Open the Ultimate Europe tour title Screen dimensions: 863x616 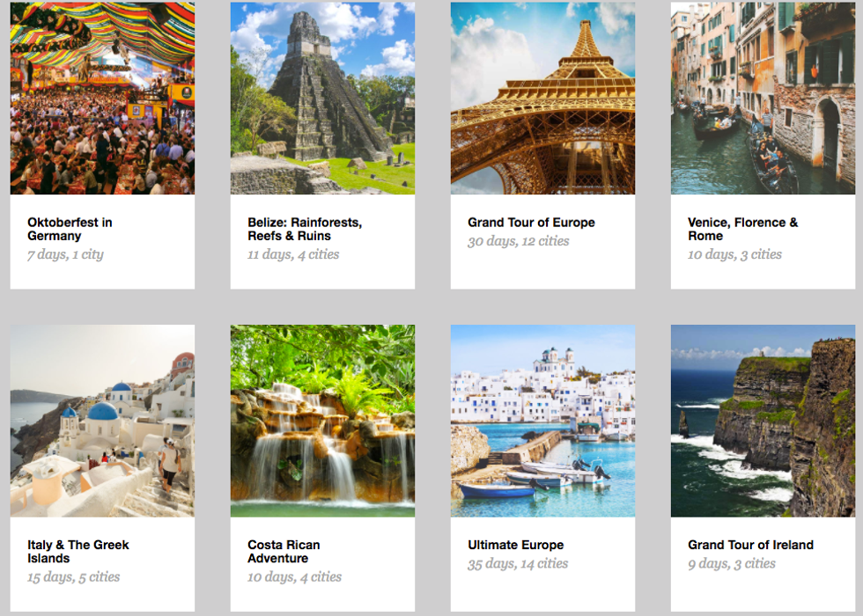tap(515, 545)
